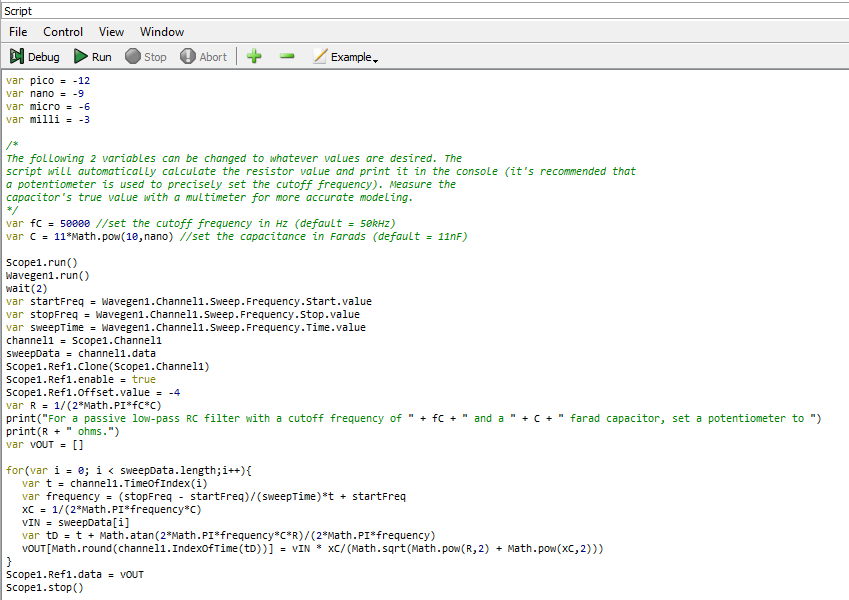Click the 'var micro = -6' line

click(48, 107)
